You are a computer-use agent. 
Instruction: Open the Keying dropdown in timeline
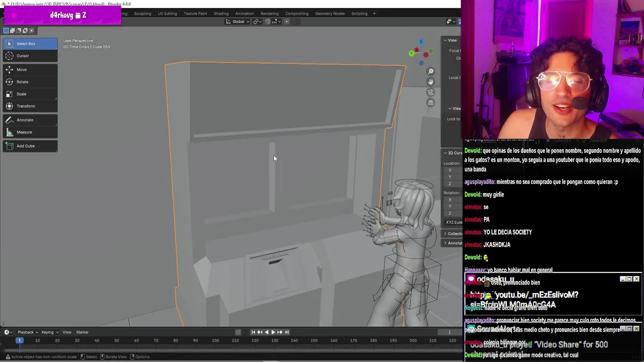click(49, 332)
